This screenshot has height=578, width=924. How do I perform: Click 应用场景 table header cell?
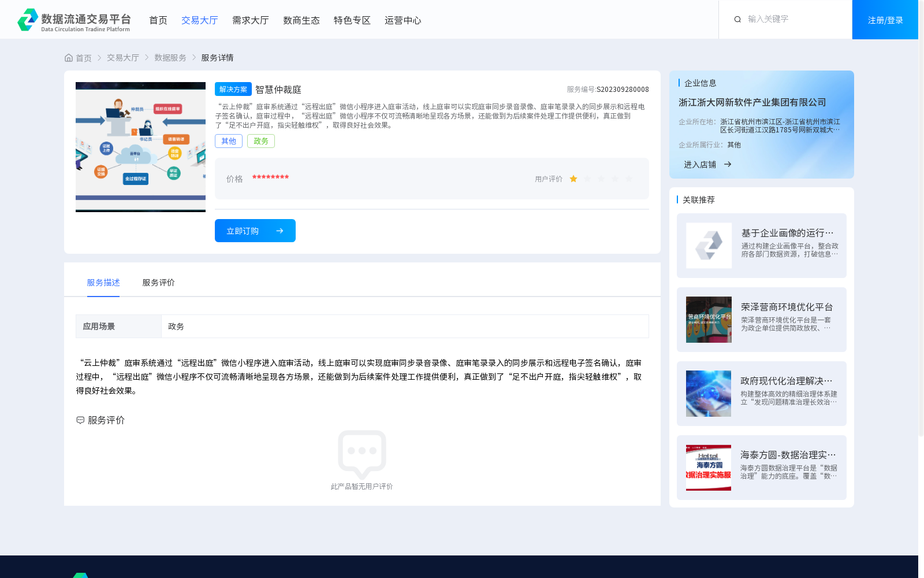118,327
